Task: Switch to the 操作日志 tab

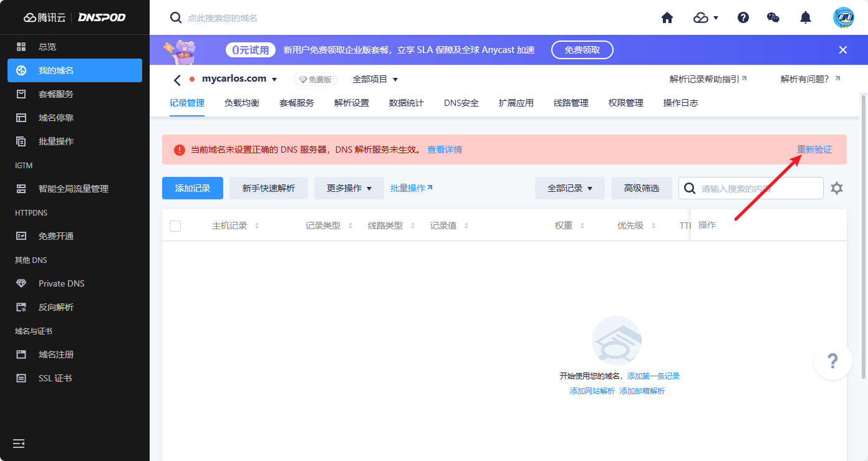Action: point(681,103)
